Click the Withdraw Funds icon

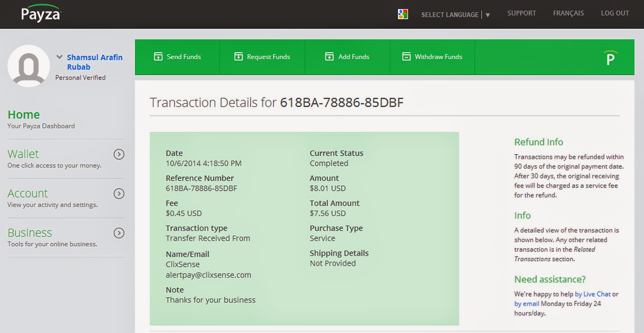[407, 56]
